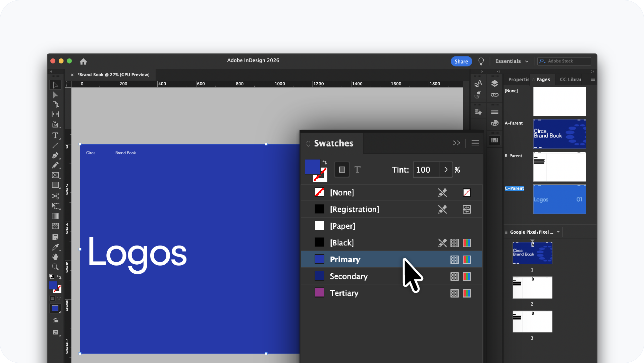Select the Gradient Feather tool
This screenshot has width=644, height=363.
click(x=55, y=226)
